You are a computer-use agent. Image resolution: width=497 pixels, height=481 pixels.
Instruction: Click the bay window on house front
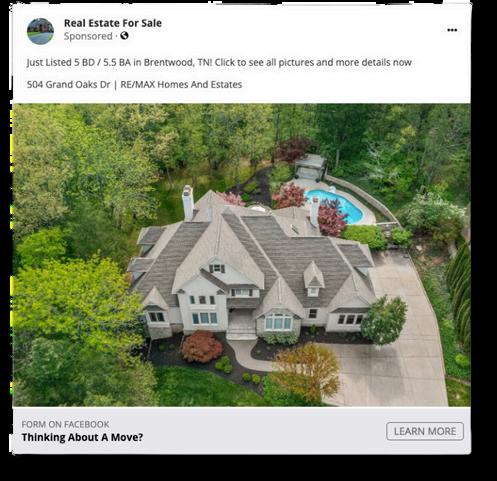(x=278, y=321)
